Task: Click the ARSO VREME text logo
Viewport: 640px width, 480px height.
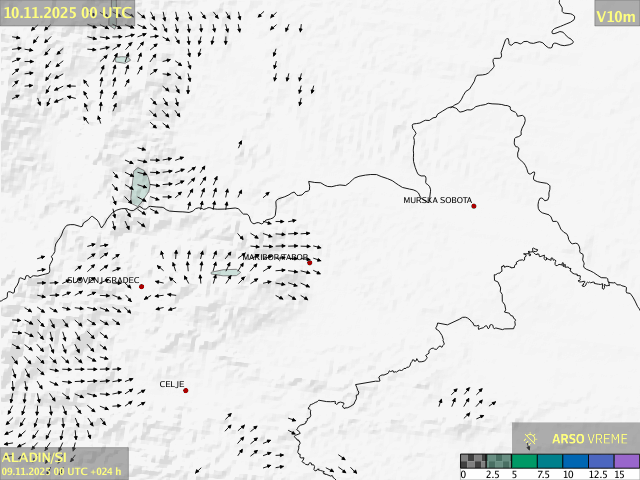Action: (x=590, y=438)
